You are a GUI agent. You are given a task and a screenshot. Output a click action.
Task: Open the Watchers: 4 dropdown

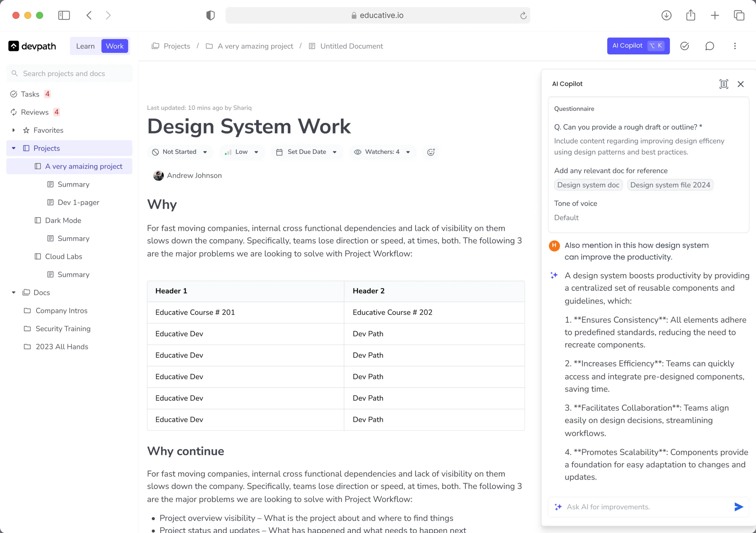point(382,152)
